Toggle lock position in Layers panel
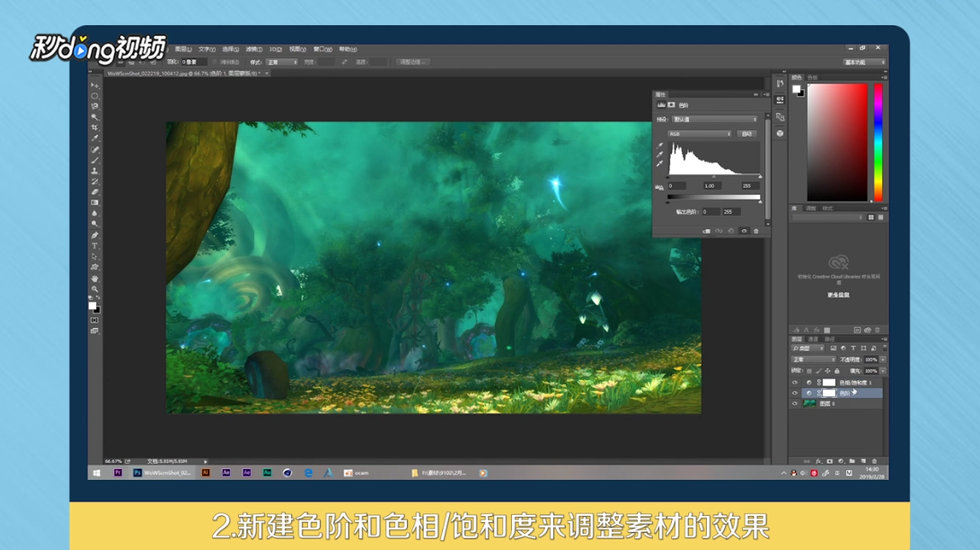 [828, 371]
